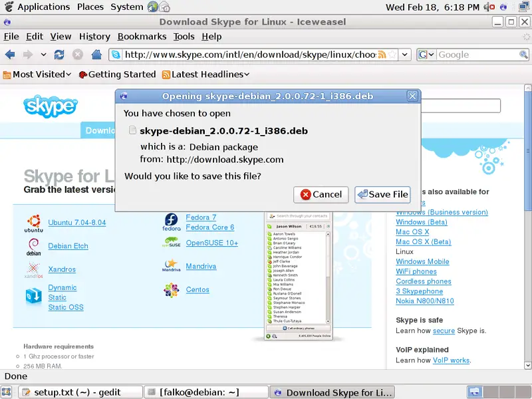Click the Debian swirl logo
Screen dimensions: 532x399
34,247
